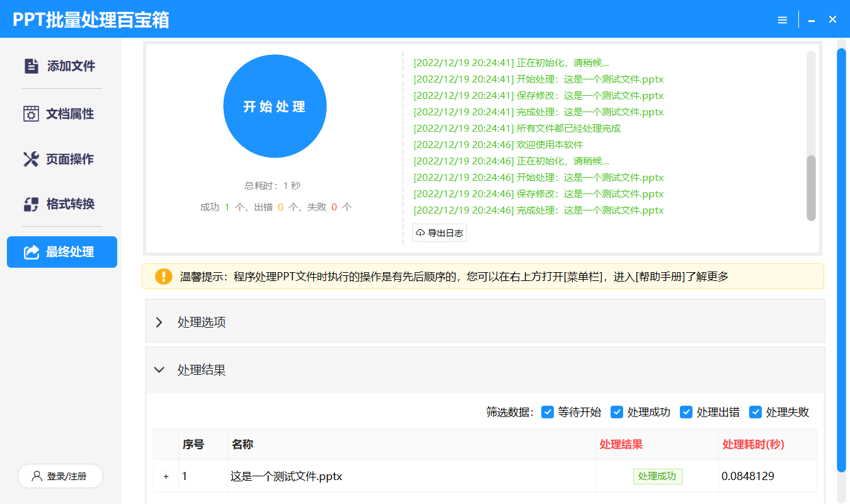The width and height of the screenshot is (850, 504).
Task: Click the 导出日志 export log button
Action: coord(440,233)
